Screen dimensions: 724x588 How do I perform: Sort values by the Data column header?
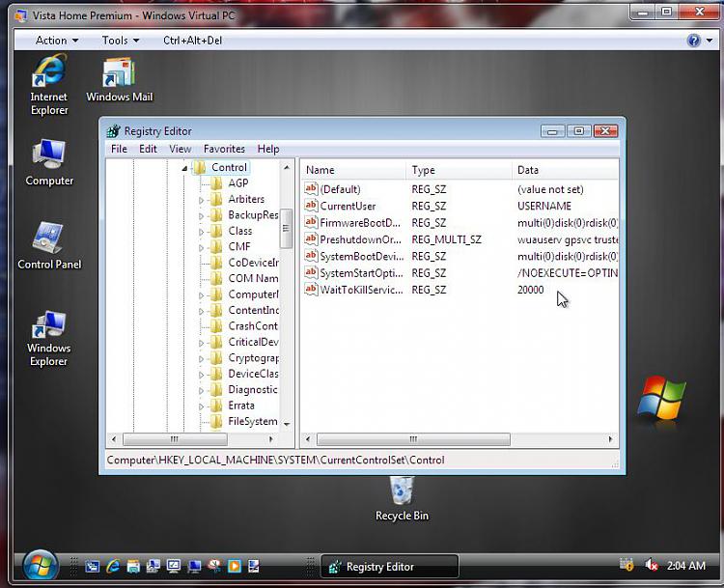click(x=565, y=170)
